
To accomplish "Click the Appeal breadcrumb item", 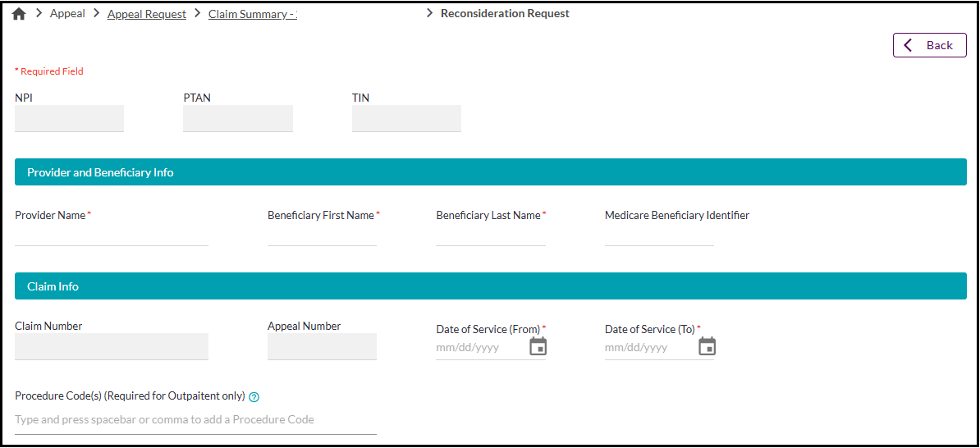I will pos(67,14).
